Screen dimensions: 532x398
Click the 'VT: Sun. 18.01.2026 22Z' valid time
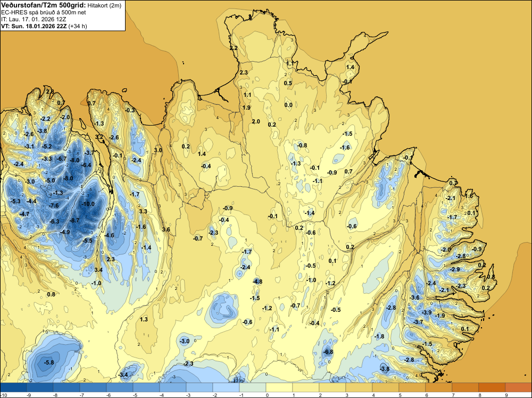pos(34,26)
